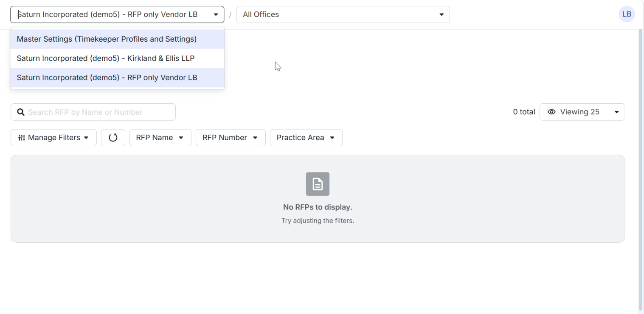This screenshot has height=314, width=644.
Task: Select Master Settings (Timekeeper Profiles and Settings)
Action: coord(117,39)
